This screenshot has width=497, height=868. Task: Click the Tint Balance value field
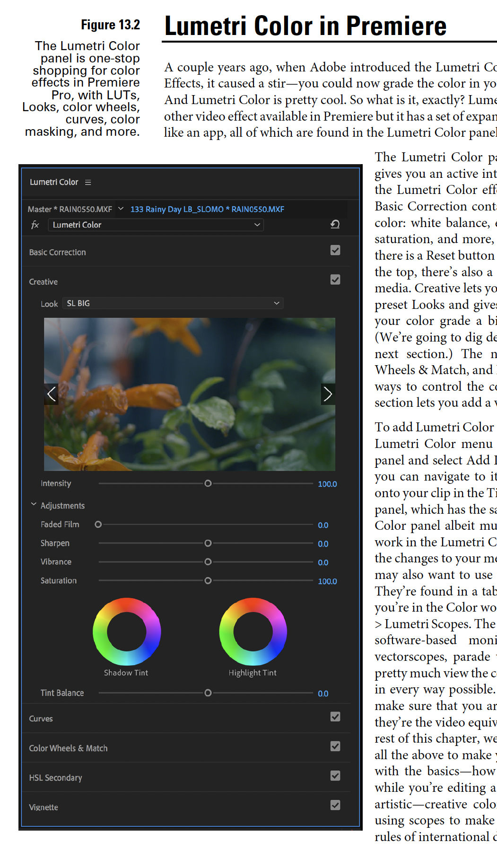coord(323,694)
